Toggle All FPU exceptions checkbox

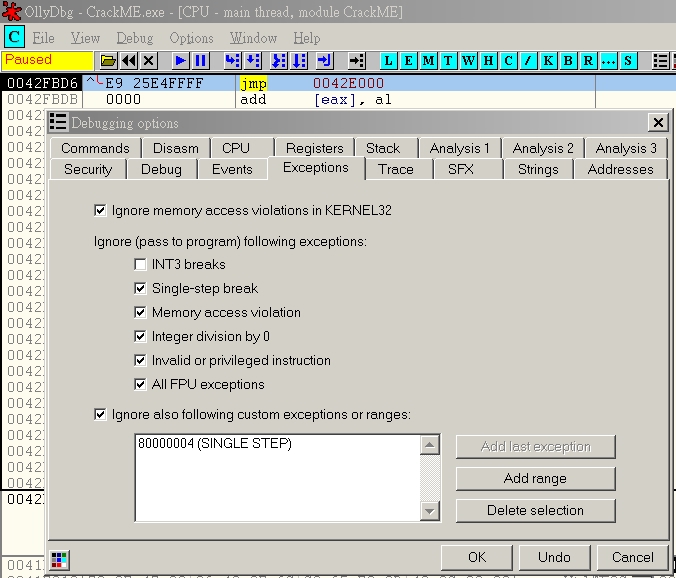pos(140,384)
